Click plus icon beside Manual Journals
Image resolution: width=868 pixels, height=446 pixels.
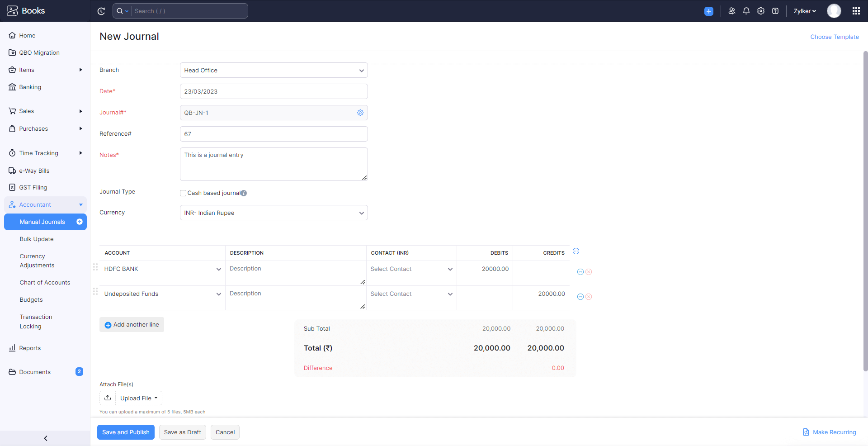pos(80,222)
